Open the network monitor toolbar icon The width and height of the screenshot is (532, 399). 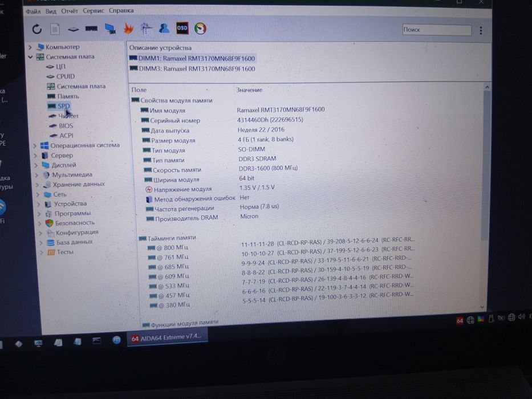(x=110, y=29)
